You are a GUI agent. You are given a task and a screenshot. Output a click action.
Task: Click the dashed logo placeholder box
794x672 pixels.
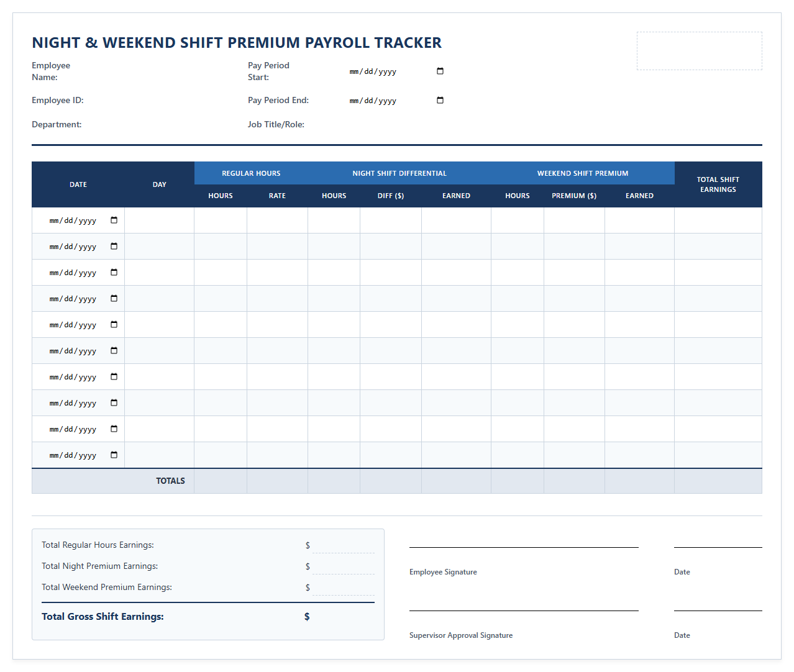[x=700, y=51]
